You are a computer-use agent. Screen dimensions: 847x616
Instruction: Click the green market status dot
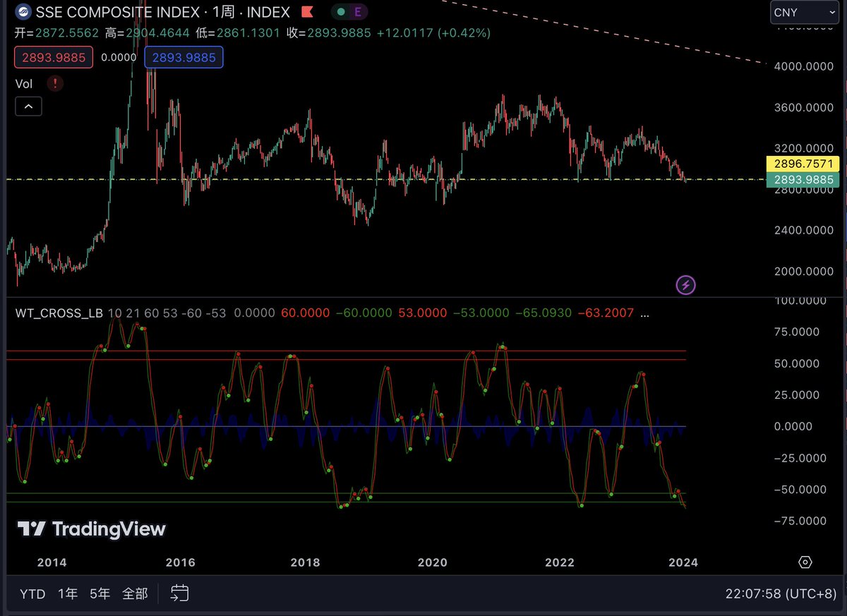(340, 12)
